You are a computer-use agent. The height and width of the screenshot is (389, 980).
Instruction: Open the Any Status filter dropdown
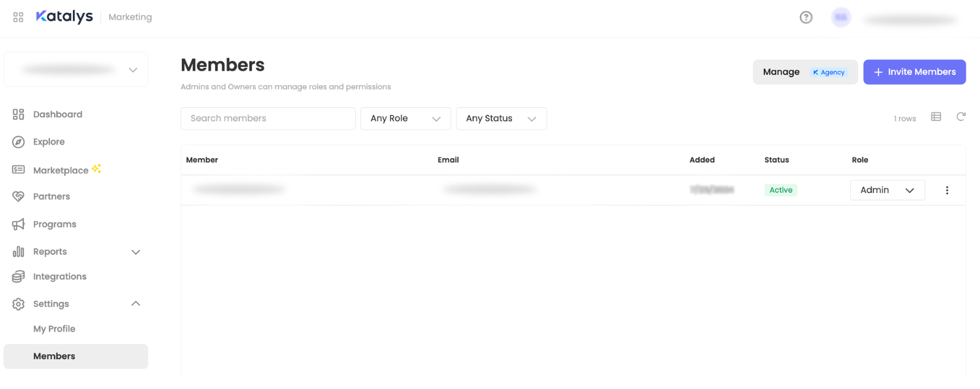coord(501,119)
